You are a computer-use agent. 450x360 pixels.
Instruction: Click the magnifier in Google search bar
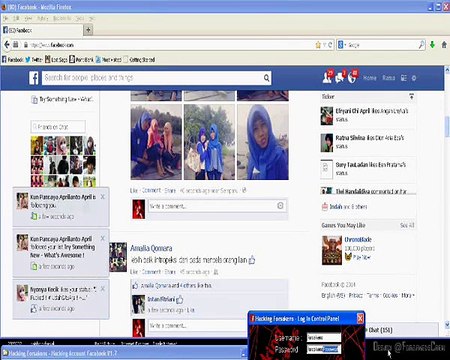click(422, 45)
